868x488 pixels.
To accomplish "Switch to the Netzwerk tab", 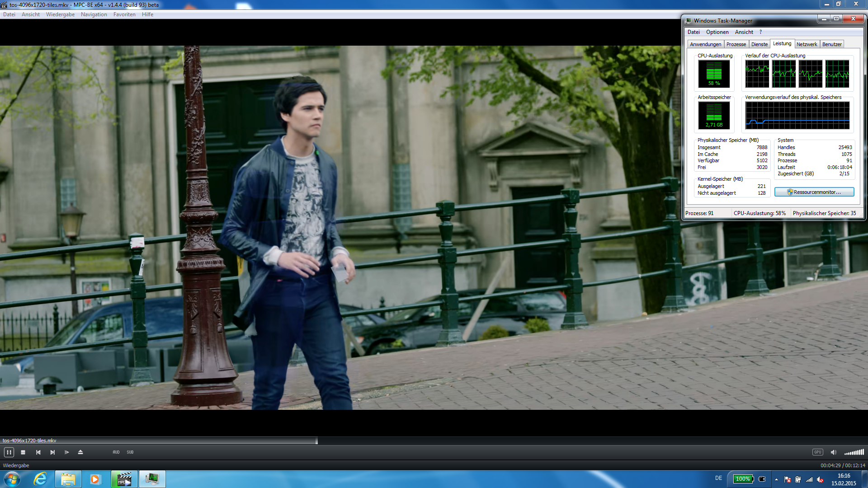I will [807, 44].
